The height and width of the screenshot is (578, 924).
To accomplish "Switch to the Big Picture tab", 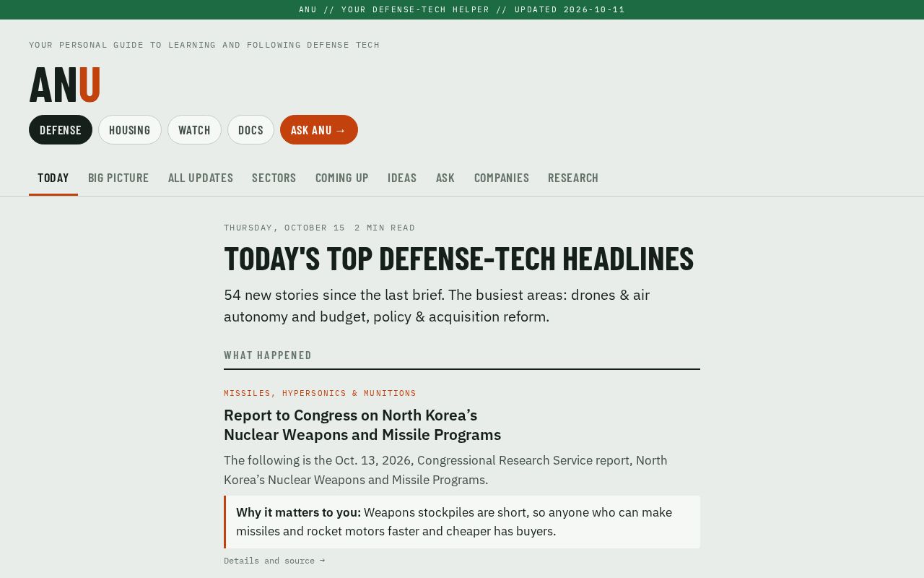I will 118,178.
